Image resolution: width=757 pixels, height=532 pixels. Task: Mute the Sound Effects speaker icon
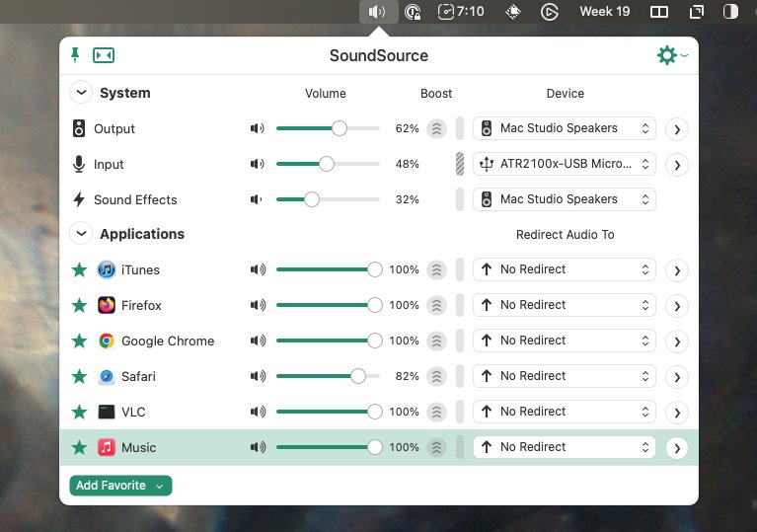[x=256, y=199]
